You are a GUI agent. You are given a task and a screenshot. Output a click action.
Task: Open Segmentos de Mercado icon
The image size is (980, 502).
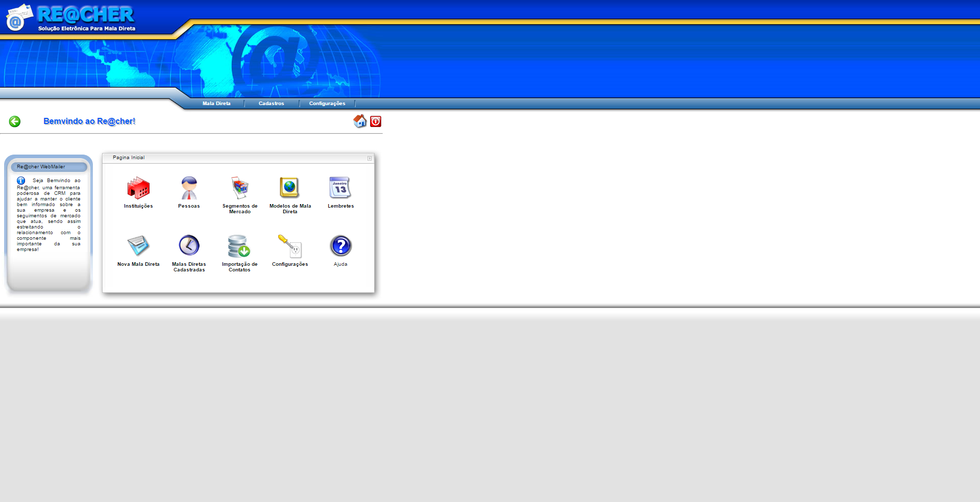239,188
